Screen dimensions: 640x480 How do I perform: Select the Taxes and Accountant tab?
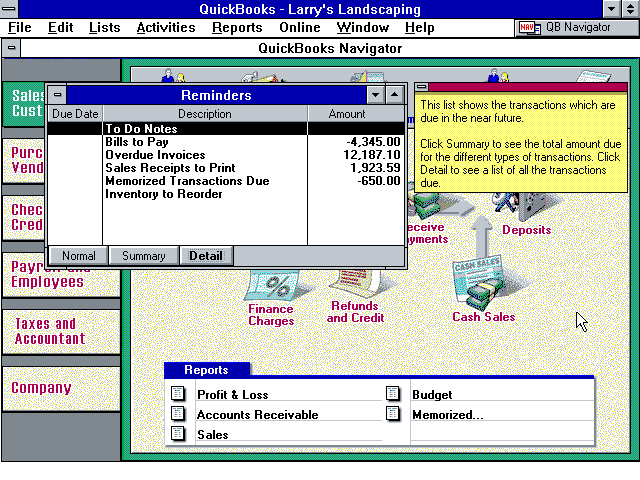pos(61,331)
